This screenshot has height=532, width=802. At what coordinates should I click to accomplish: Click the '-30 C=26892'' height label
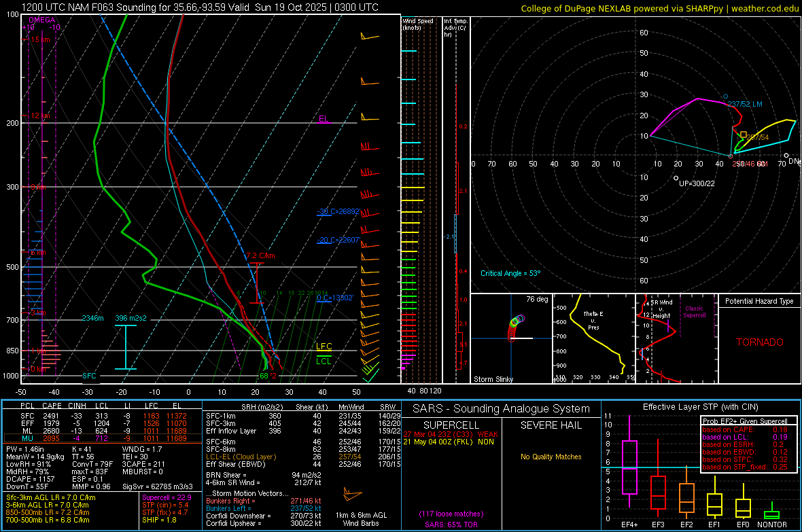[338, 211]
